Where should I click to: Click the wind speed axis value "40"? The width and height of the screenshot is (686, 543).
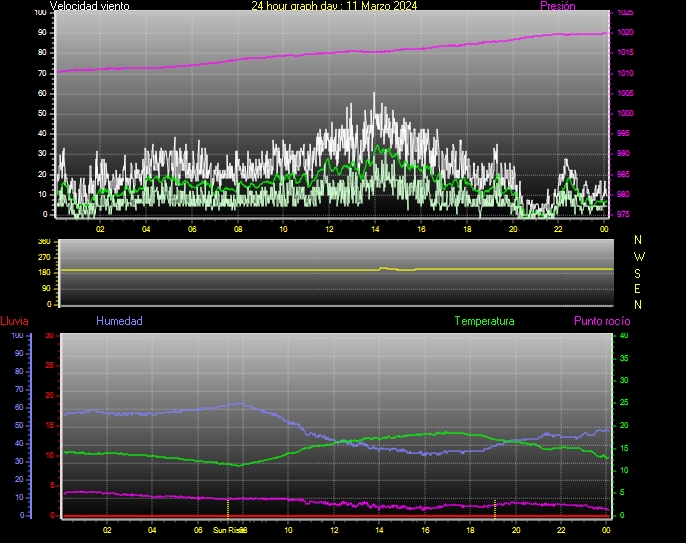pyautogui.click(x=42, y=133)
